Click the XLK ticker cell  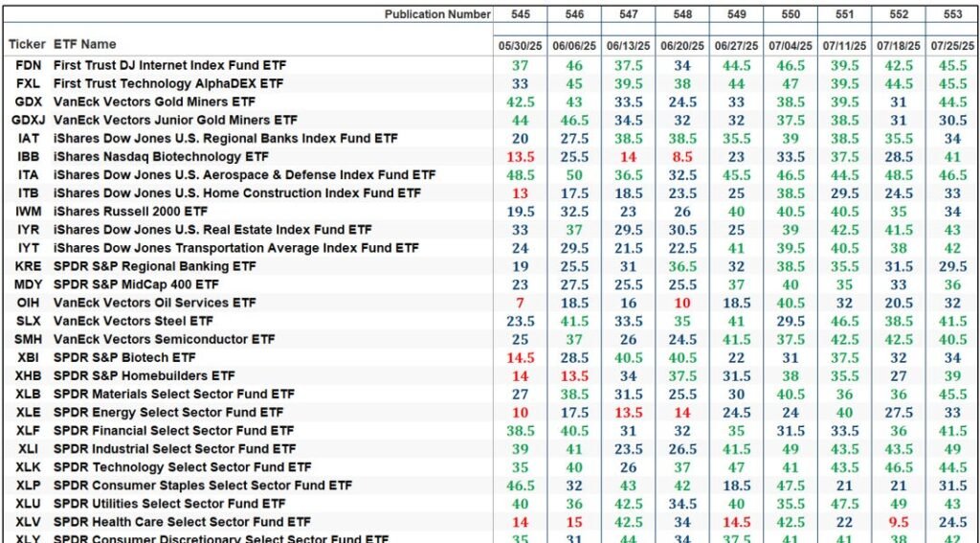tap(29, 467)
